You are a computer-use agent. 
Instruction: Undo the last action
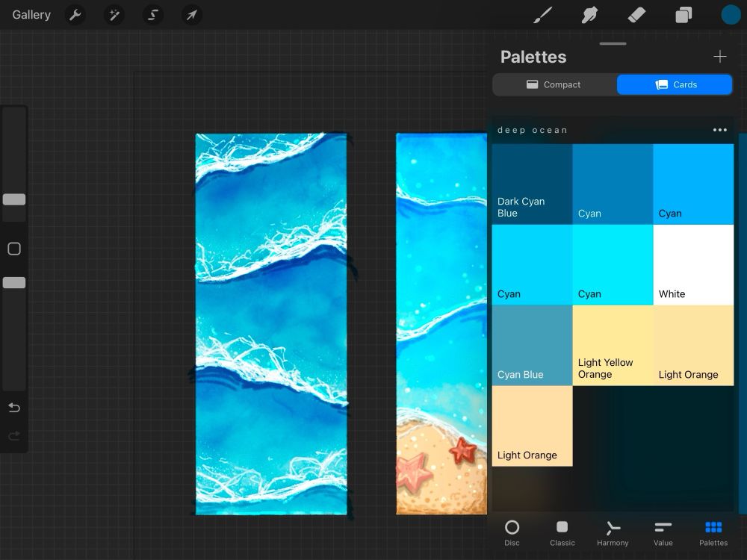tap(14, 408)
